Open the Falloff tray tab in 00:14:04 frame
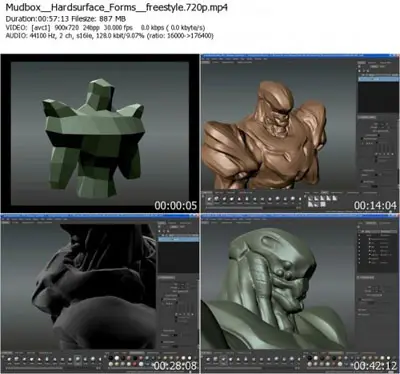The height and width of the screenshot is (374, 400). 324,192
